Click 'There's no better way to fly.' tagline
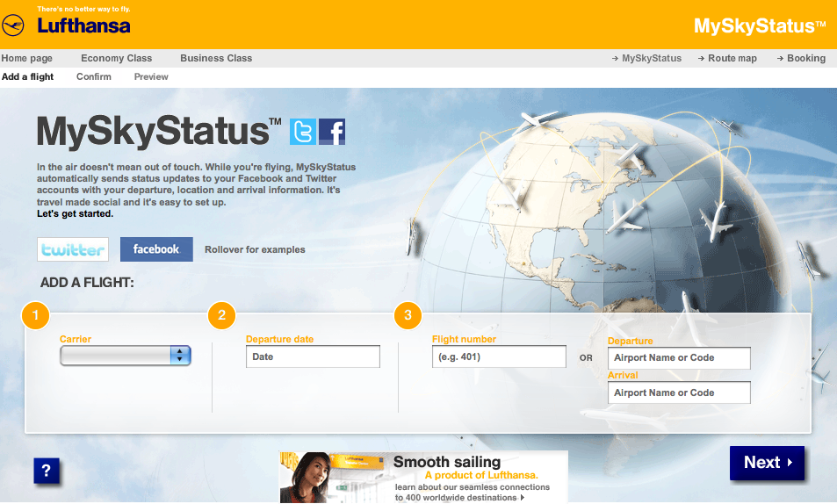 (x=83, y=9)
